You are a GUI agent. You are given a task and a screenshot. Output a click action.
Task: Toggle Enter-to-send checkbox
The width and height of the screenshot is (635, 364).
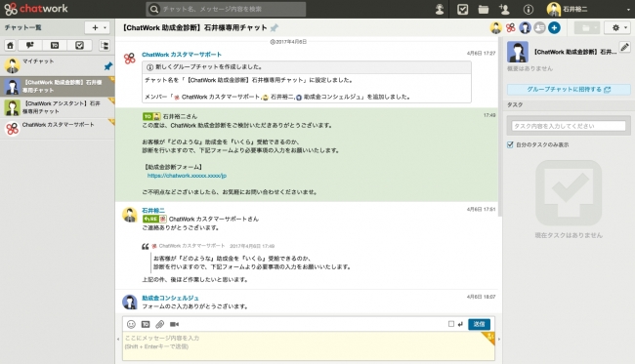point(451,324)
